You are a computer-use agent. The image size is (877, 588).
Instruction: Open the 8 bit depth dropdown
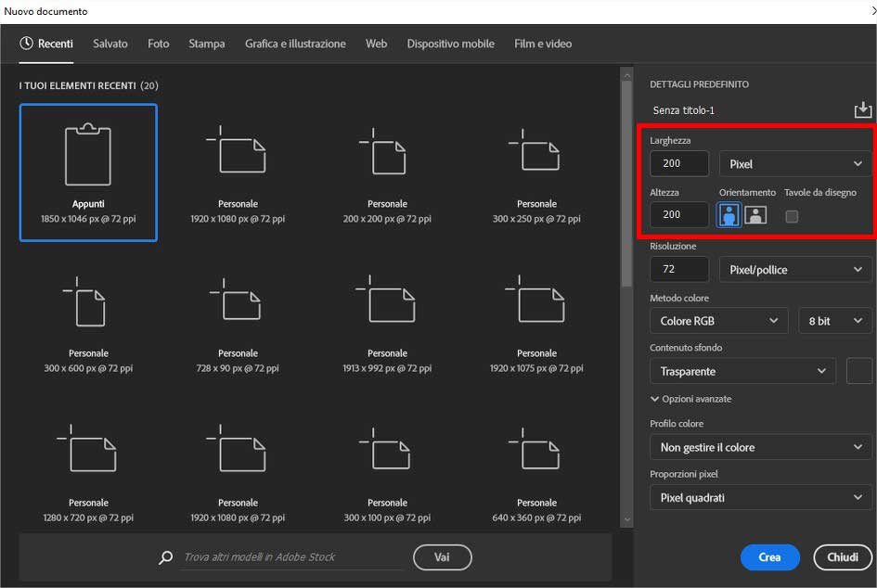coord(834,320)
